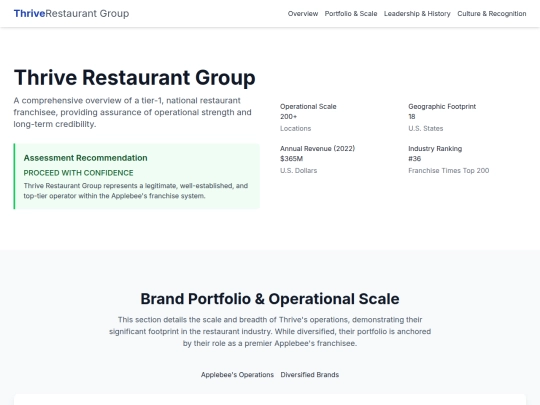
Task: Click Franchise Times Top 200 caption
Action: coord(448,170)
